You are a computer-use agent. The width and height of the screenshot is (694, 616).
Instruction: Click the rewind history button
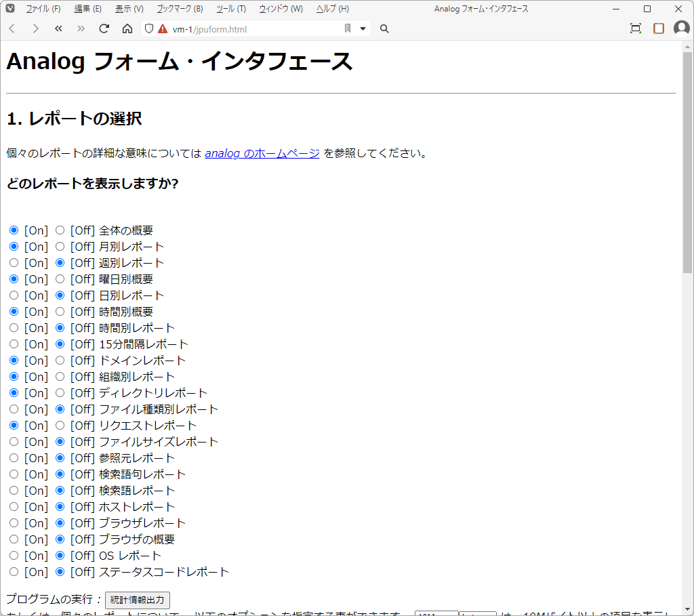pos(58,28)
